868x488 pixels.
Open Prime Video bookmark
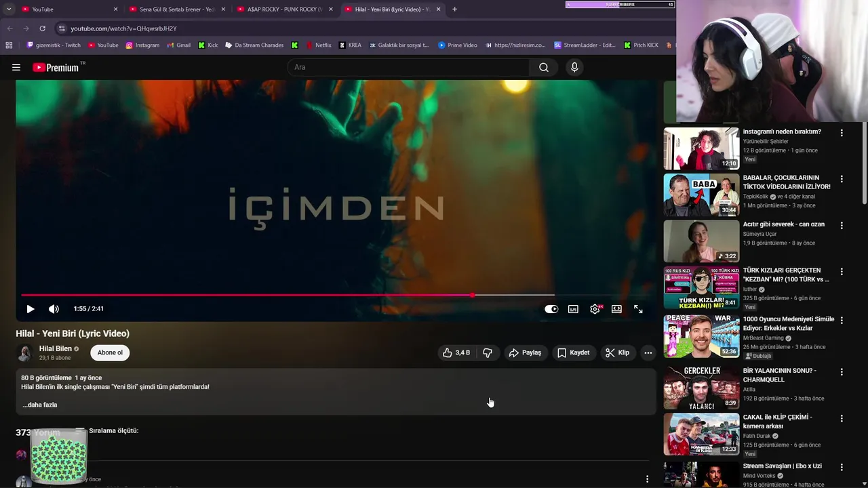(458, 45)
